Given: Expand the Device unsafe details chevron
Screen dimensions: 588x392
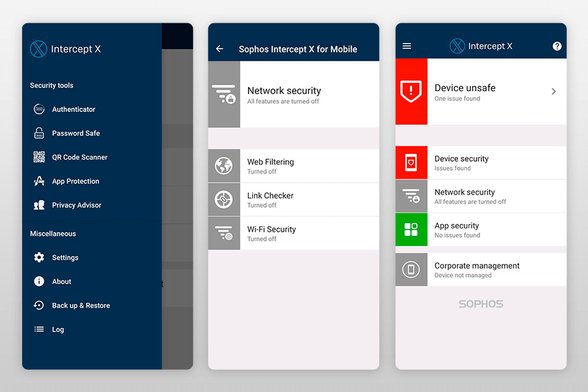Looking at the screenshot, I should (554, 91).
